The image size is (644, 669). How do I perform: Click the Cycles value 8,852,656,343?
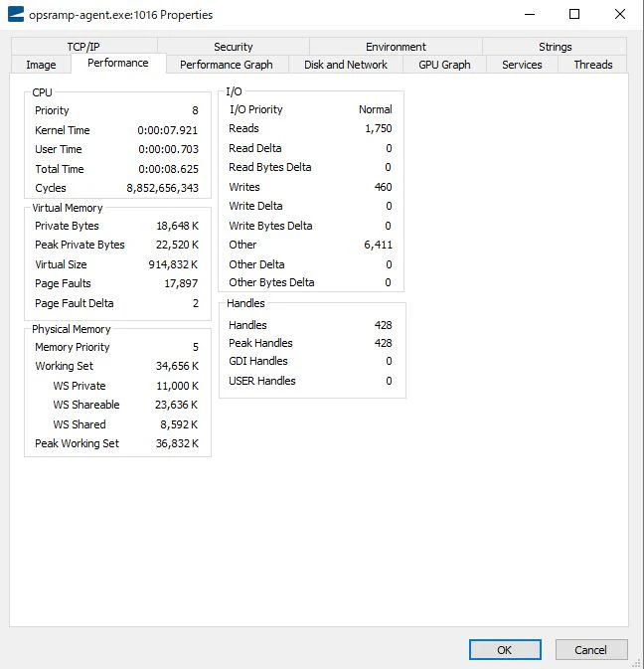pos(163,188)
